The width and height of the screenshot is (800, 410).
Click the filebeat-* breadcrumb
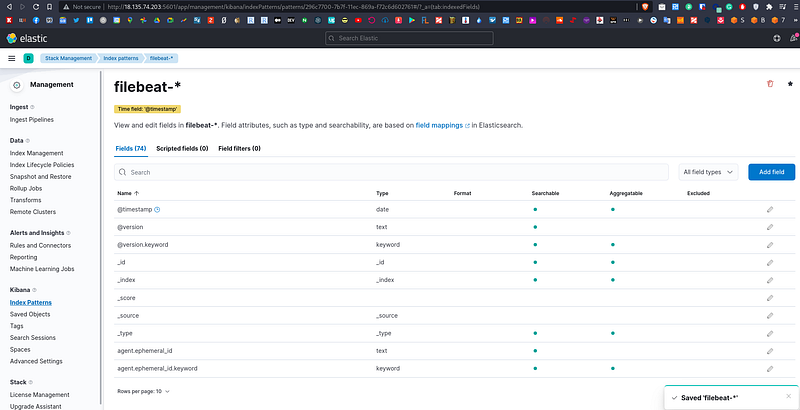click(161, 59)
